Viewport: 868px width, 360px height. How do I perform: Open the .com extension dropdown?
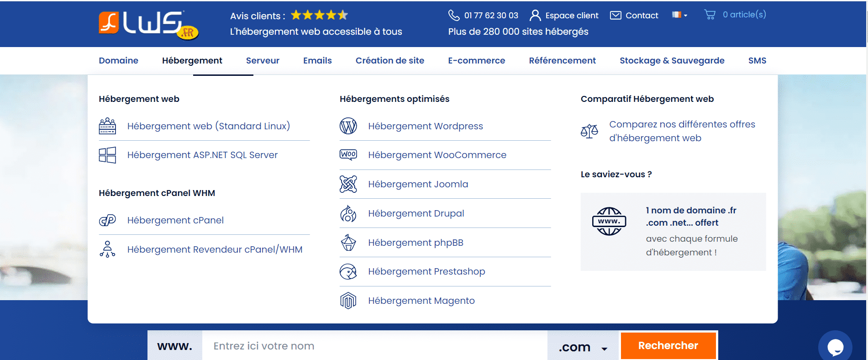pyautogui.click(x=583, y=347)
